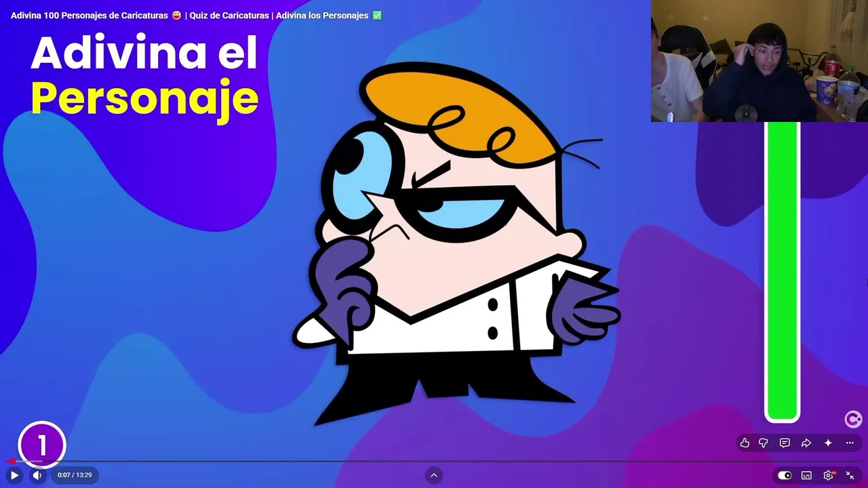Exit full screen mode

tap(850, 475)
